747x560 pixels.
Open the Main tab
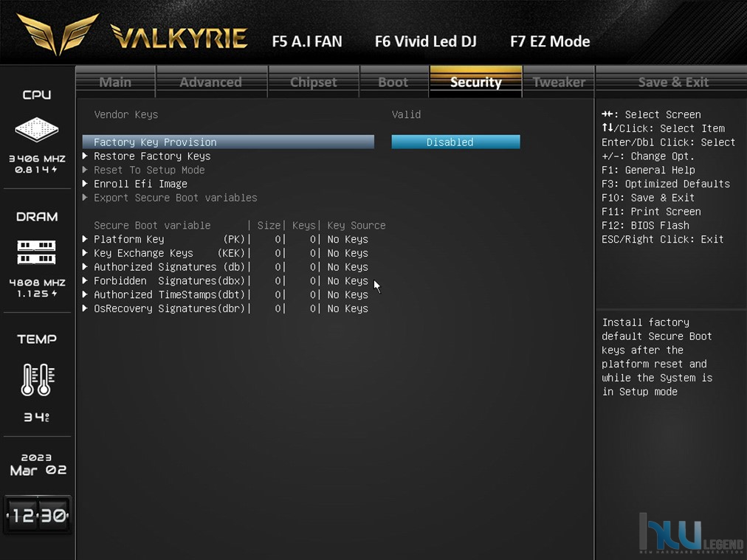[116, 82]
